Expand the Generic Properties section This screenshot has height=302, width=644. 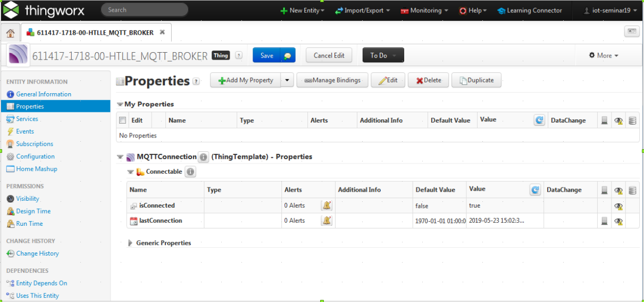[130, 243]
